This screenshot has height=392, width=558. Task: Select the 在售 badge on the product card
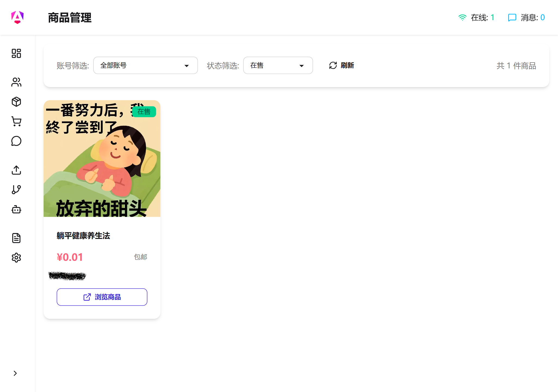point(144,112)
